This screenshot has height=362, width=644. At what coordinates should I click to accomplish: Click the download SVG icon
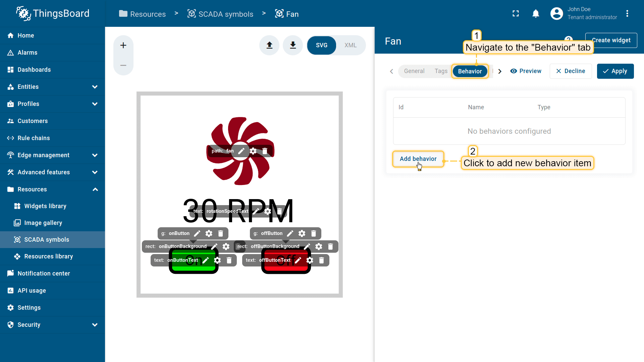pyautogui.click(x=293, y=45)
